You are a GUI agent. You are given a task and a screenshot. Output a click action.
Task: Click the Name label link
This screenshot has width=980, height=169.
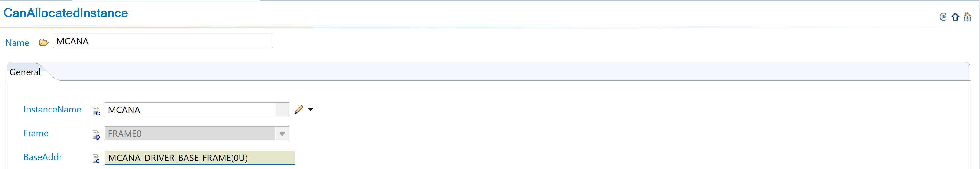tap(17, 42)
